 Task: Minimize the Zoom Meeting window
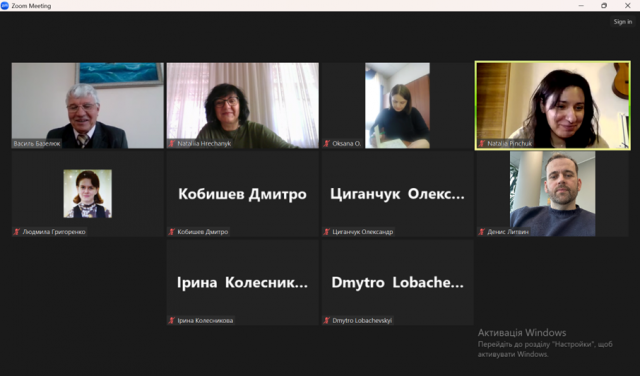581,5
